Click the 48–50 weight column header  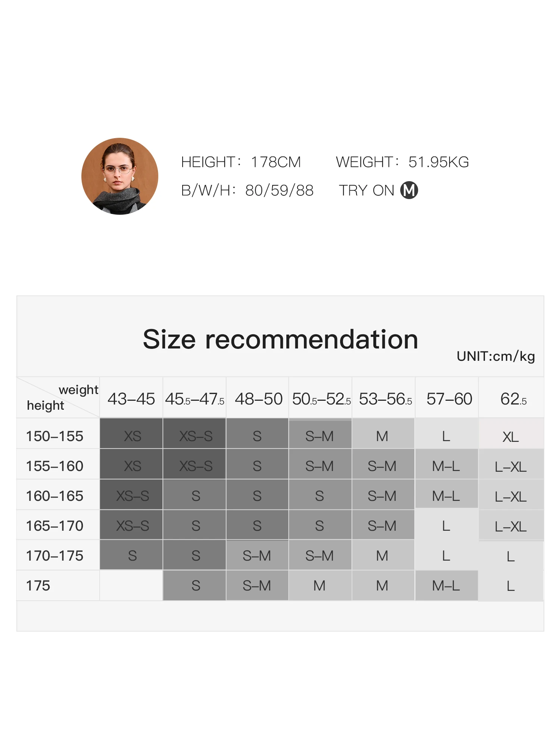click(258, 399)
